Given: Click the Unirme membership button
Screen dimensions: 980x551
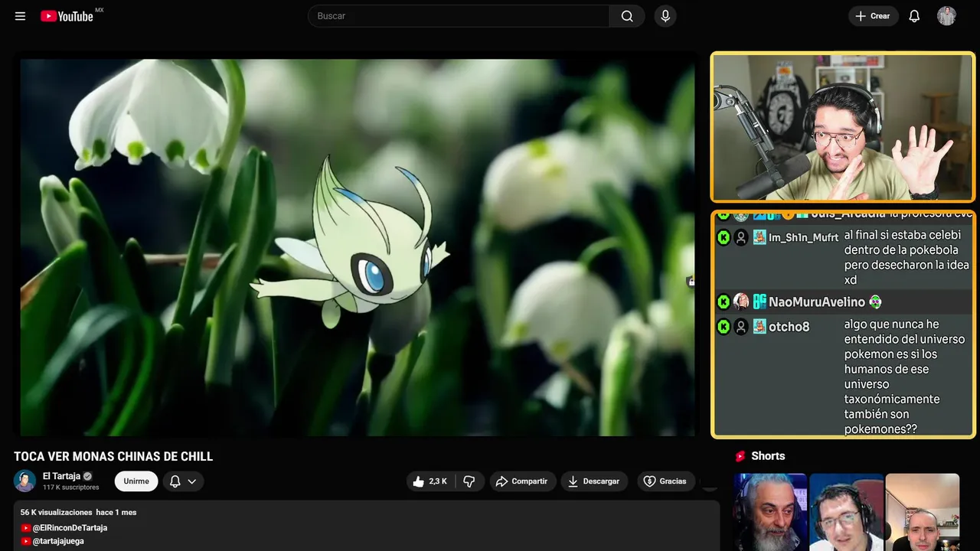Looking at the screenshot, I should [x=136, y=481].
